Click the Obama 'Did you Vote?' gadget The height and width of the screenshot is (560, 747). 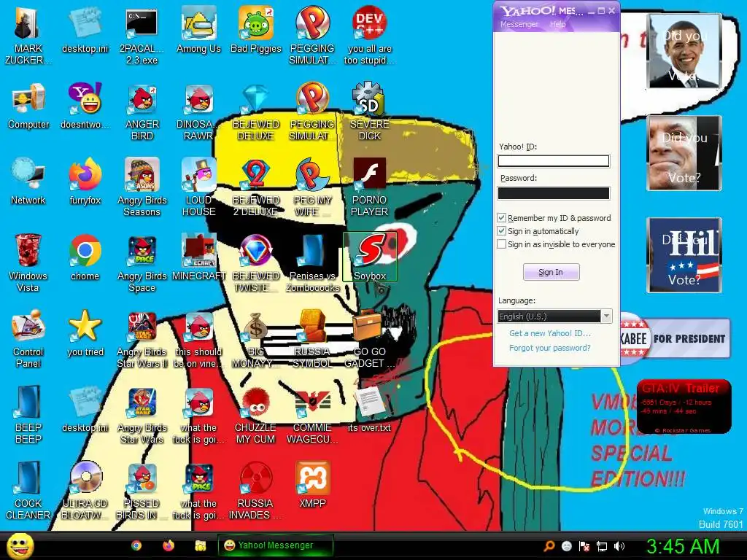(684, 51)
